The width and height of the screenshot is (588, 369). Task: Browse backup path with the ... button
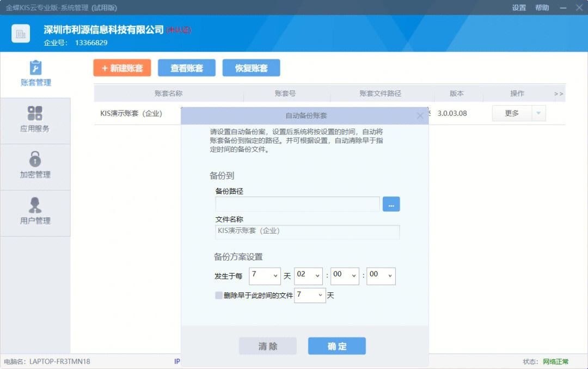pos(391,204)
